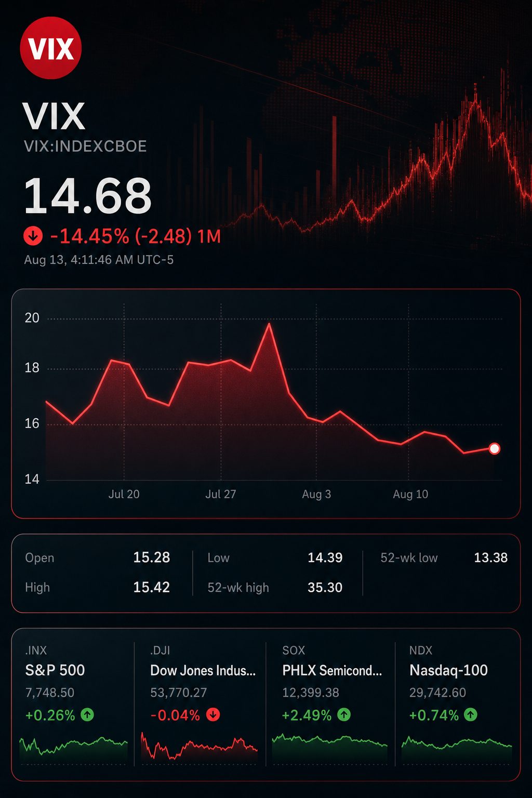Click the 14 value on the chart y-axis

tap(32, 479)
